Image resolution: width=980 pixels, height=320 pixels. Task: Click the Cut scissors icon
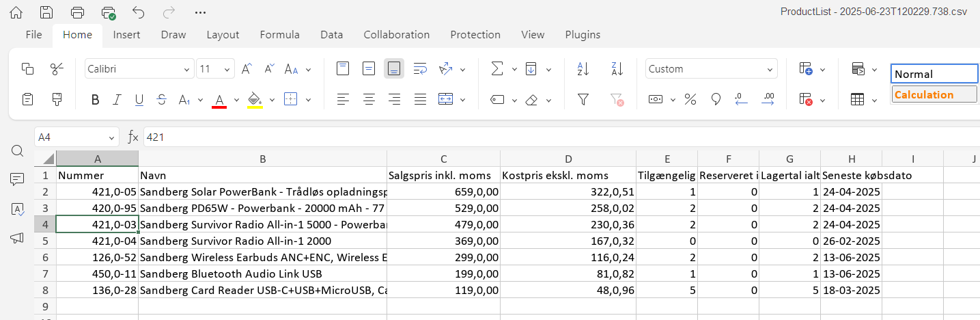click(x=57, y=68)
